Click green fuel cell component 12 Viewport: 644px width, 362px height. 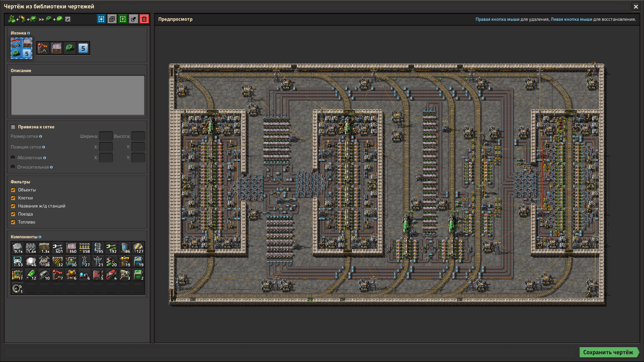point(31,275)
